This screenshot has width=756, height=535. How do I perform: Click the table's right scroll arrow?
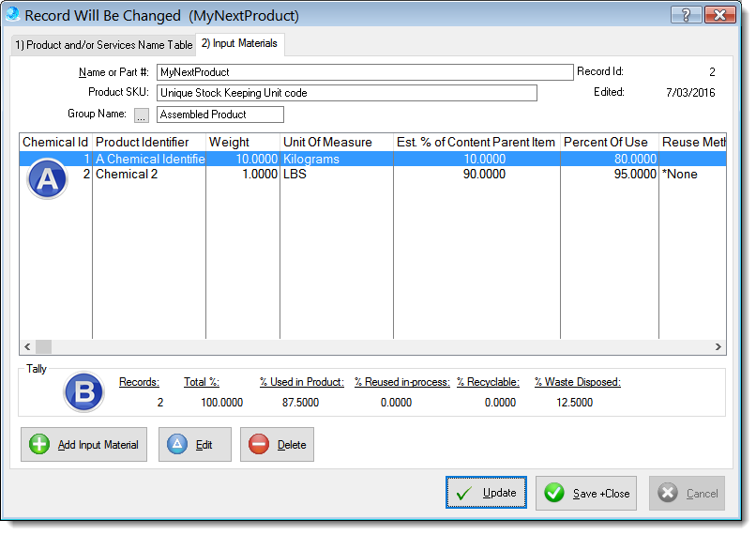pos(718,346)
